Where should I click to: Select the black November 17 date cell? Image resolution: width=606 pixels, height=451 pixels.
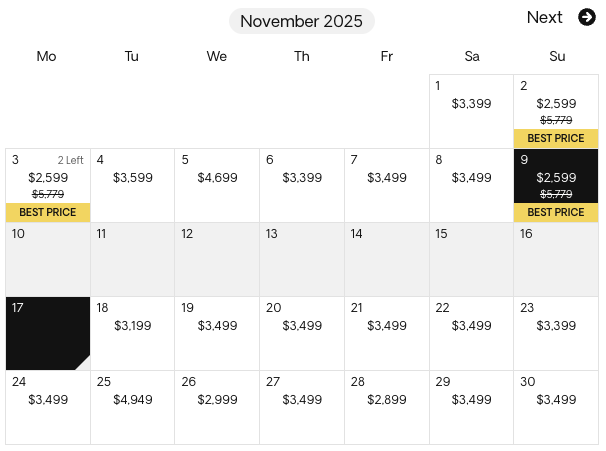48,333
